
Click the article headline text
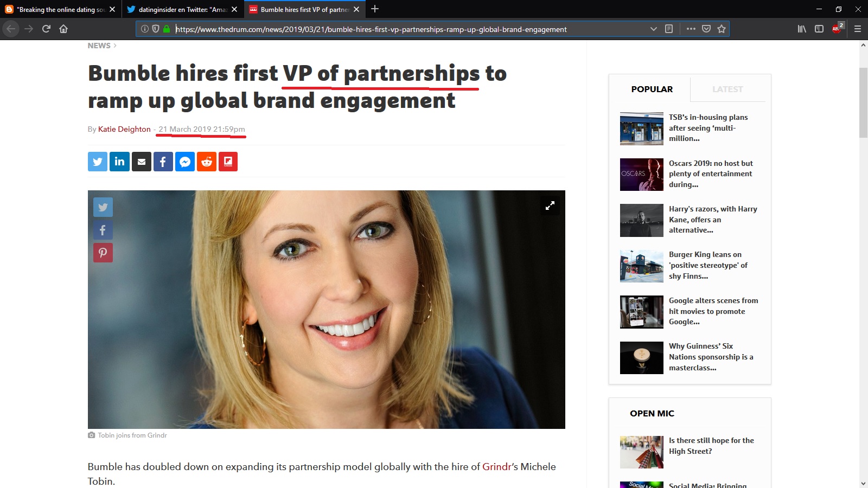(x=297, y=87)
